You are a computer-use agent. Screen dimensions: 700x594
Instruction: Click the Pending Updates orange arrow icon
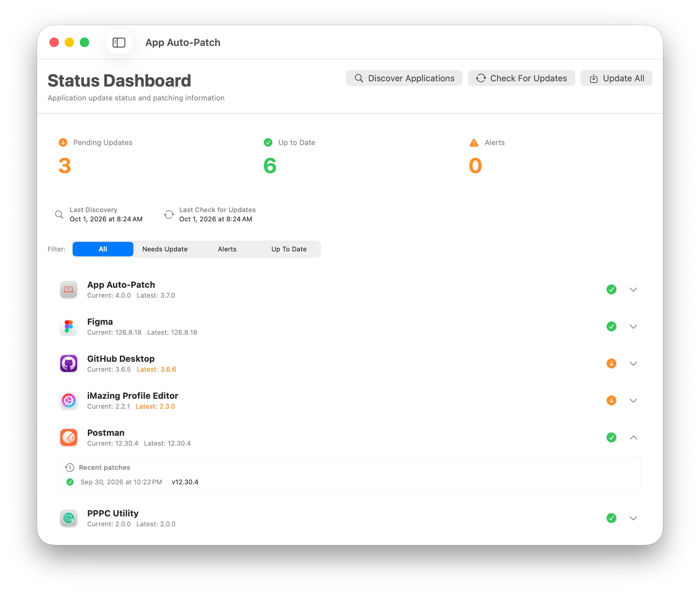[63, 142]
